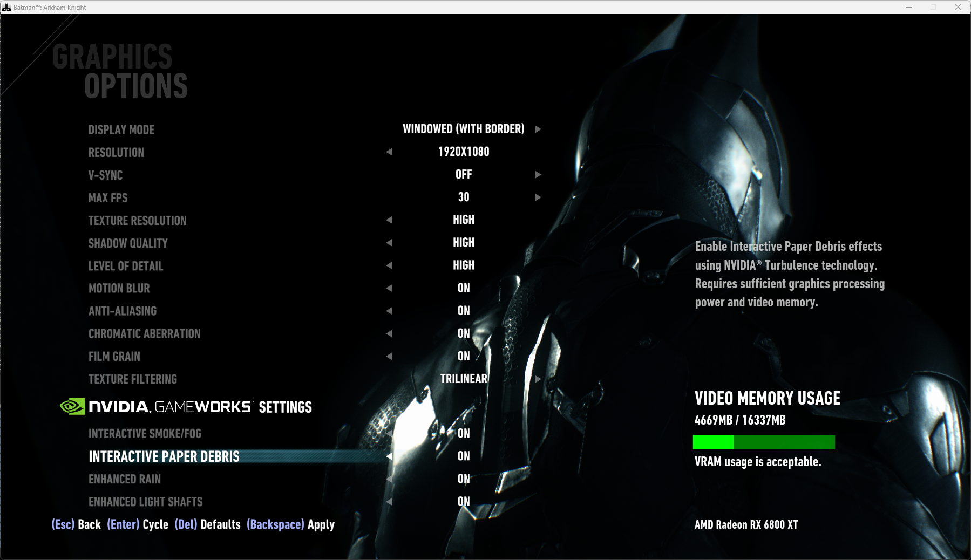Select the Shadow Quality menu option
This screenshot has height=560, width=971.
[x=128, y=243]
